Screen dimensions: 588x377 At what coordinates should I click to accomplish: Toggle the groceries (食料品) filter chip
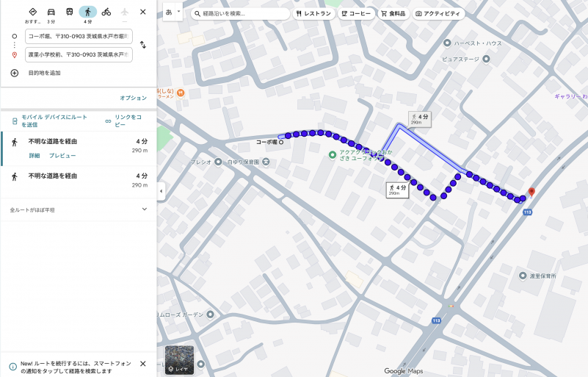click(x=393, y=14)
